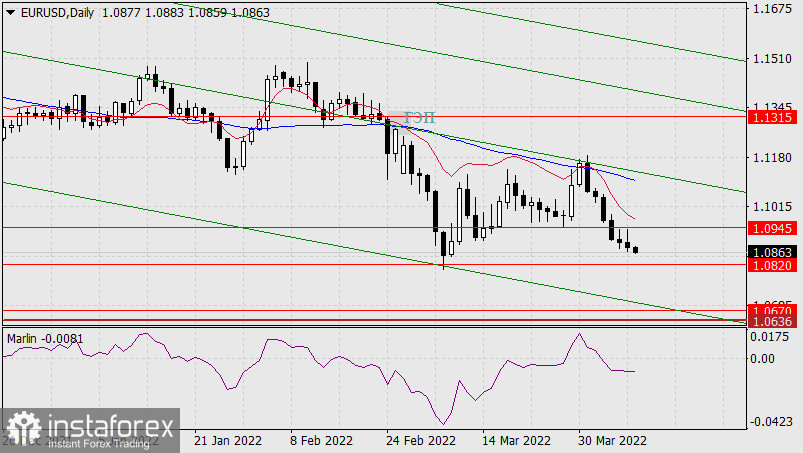This screenshot has height=453, width=803.
Task: Select the 14 Mar 2022 date label
Action: pos(516,440)
